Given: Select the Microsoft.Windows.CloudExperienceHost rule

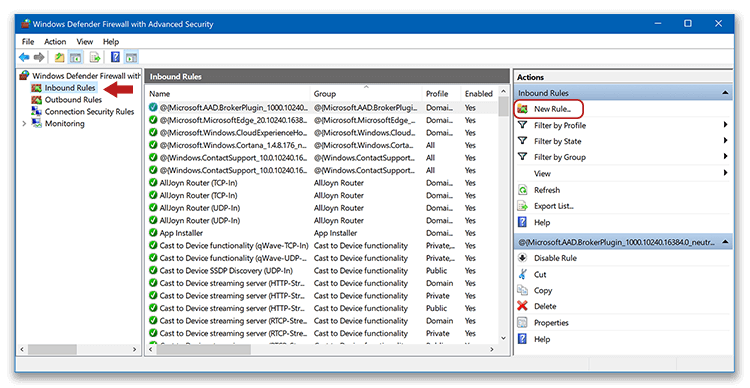Looking at the screenshot, I should (321, 133).
